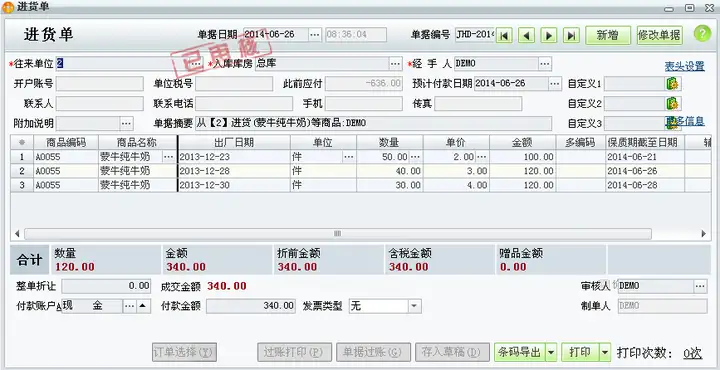The width and height of the screenshot is (720, 370).
Task: Select row 2 in the item grid
Action: pyautogui.click(x=360, y=171)
